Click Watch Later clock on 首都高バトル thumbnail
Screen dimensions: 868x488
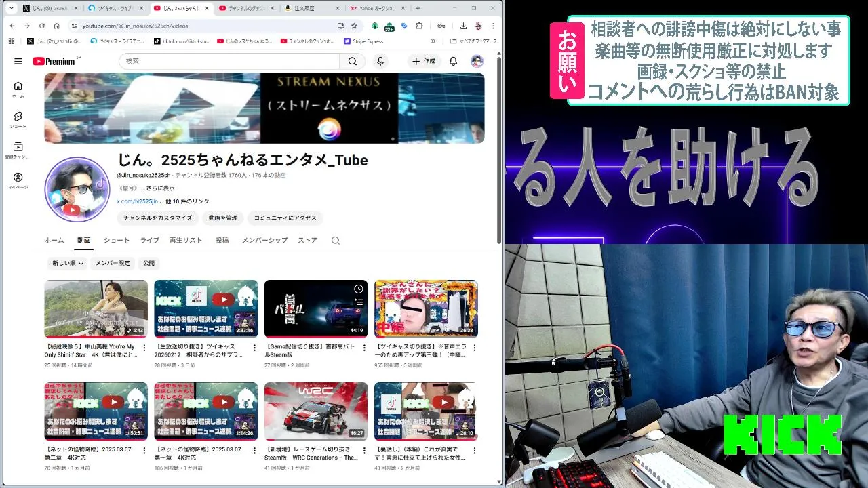click(359, 289)
